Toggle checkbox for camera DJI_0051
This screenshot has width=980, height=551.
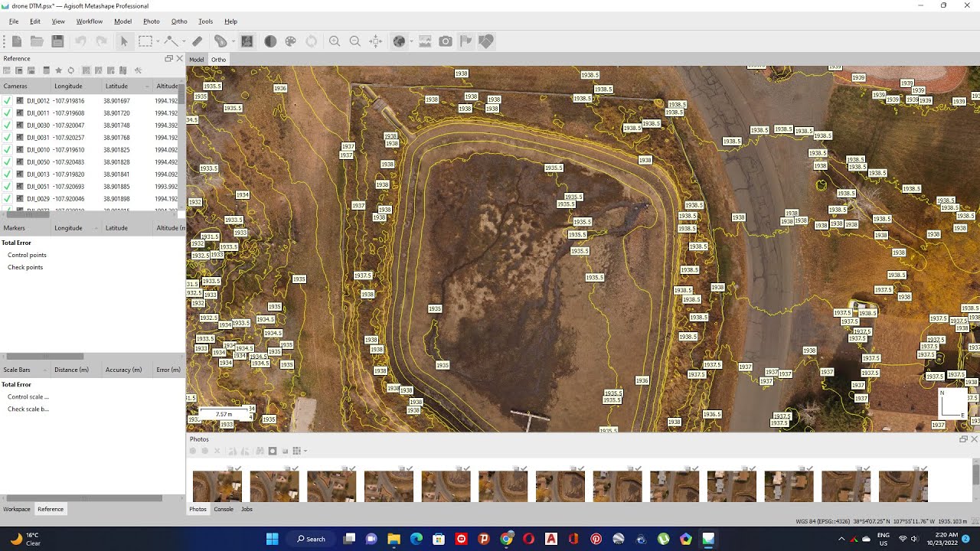tap(7, 187)
